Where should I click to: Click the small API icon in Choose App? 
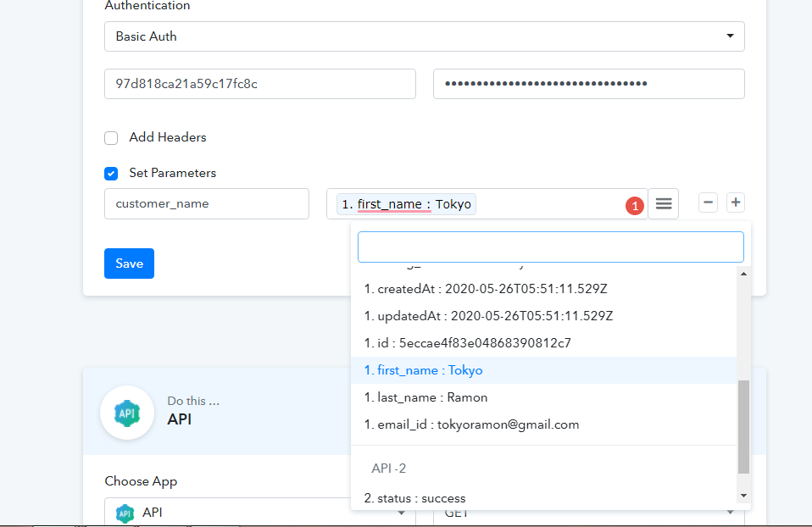pyautogui.click(x=125, y=513)
